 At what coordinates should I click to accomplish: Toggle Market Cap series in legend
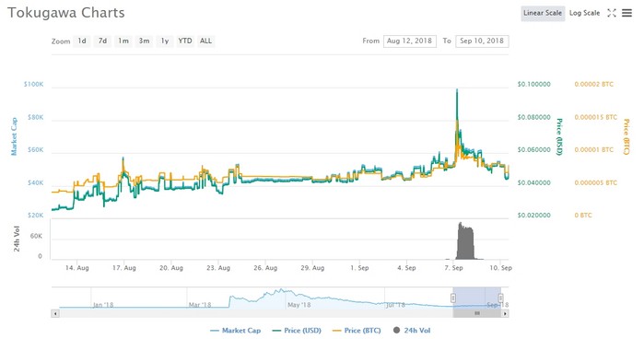(235, 331)
